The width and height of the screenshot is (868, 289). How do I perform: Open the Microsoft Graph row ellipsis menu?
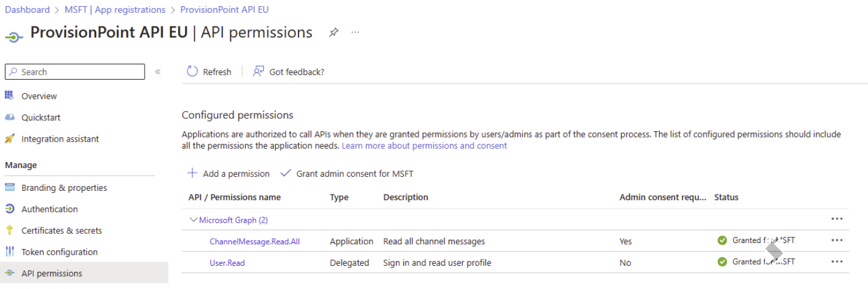[837, 219]
